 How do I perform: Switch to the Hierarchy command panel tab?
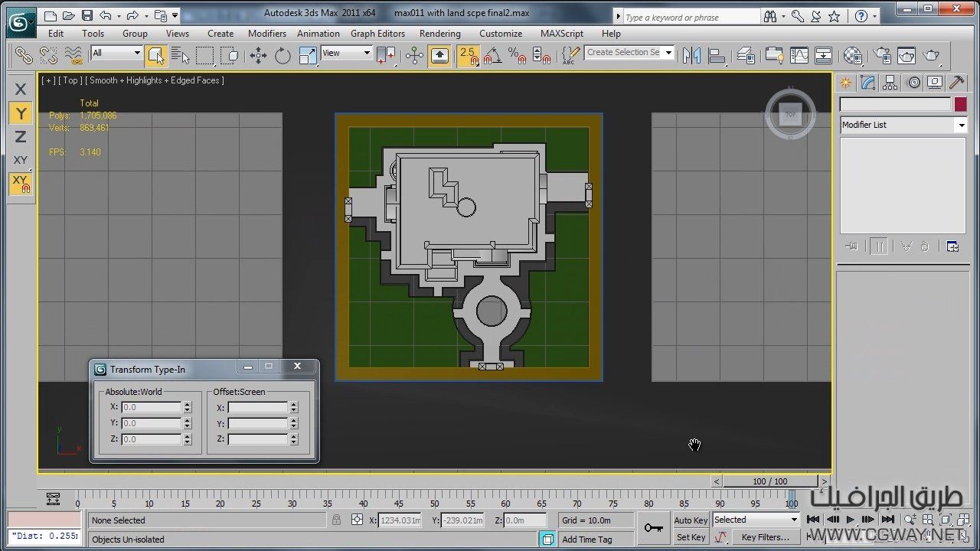pos(890,83)
